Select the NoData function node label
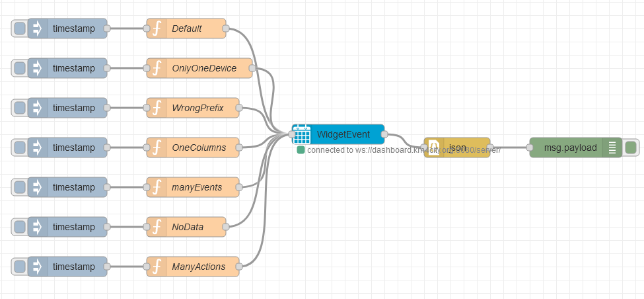644x299 pixels. [188, 227]
